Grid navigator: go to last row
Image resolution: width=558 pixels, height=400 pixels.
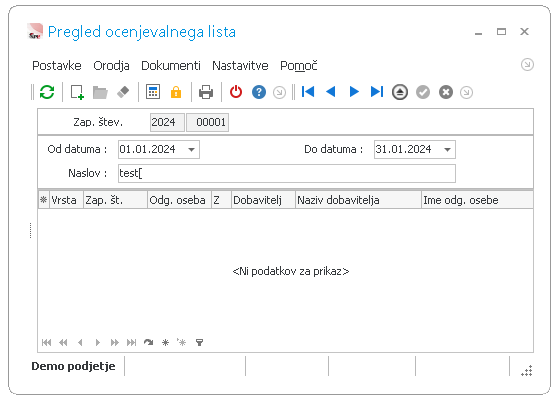pos(131,342)
